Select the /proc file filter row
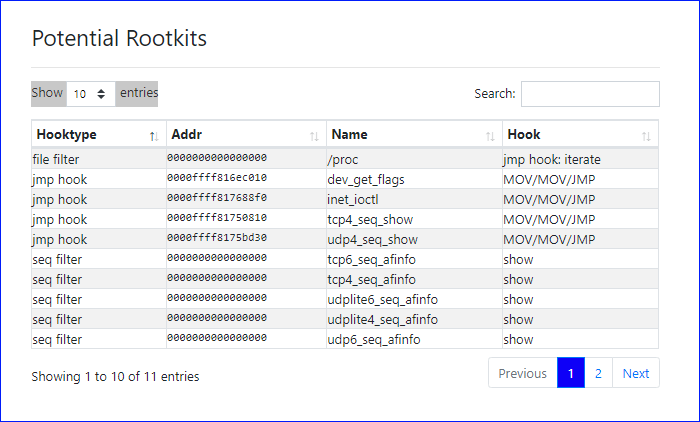Image resolution: width=700 pixels, height=422 pixels. (x=345, y=159)
